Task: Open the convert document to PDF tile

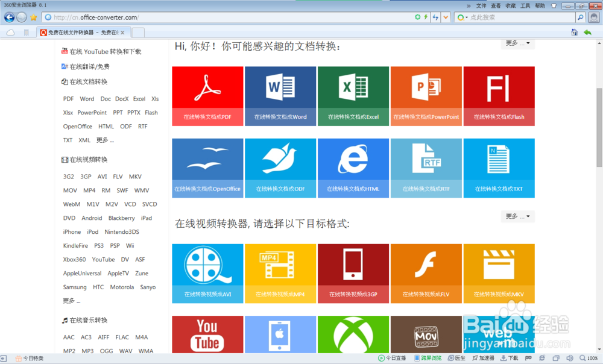Action: tap(207, 96)
